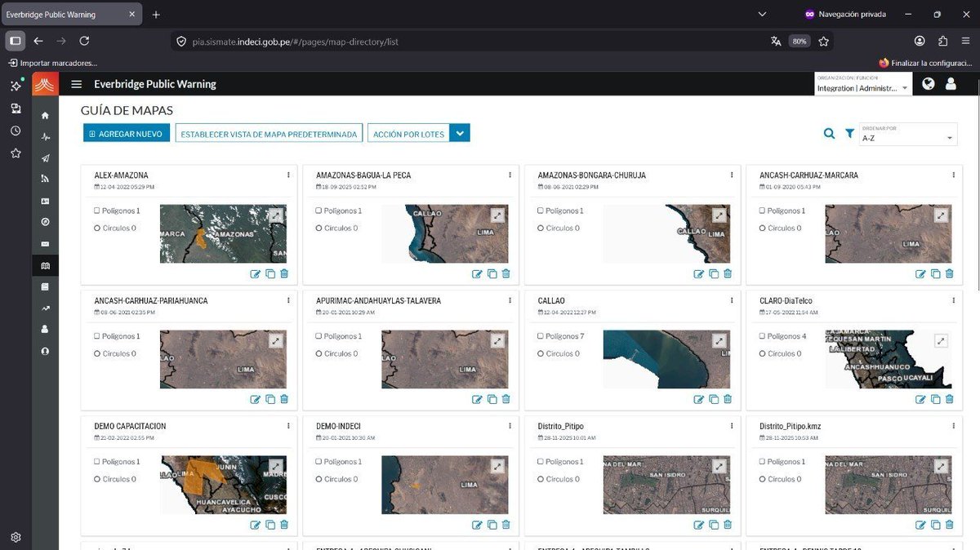
Task: Select the Everbridge Public Warning browser tab
Action: pos(72,15)
